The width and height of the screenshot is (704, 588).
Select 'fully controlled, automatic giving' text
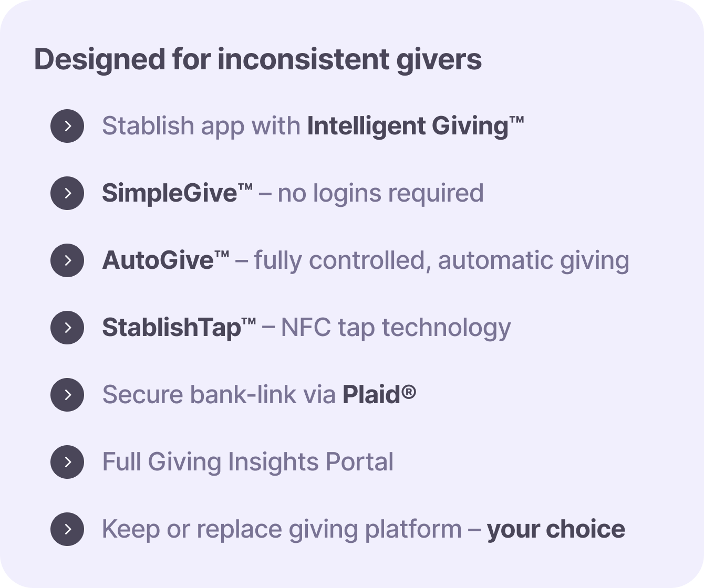pyautogui.click(x=441, y=260)
